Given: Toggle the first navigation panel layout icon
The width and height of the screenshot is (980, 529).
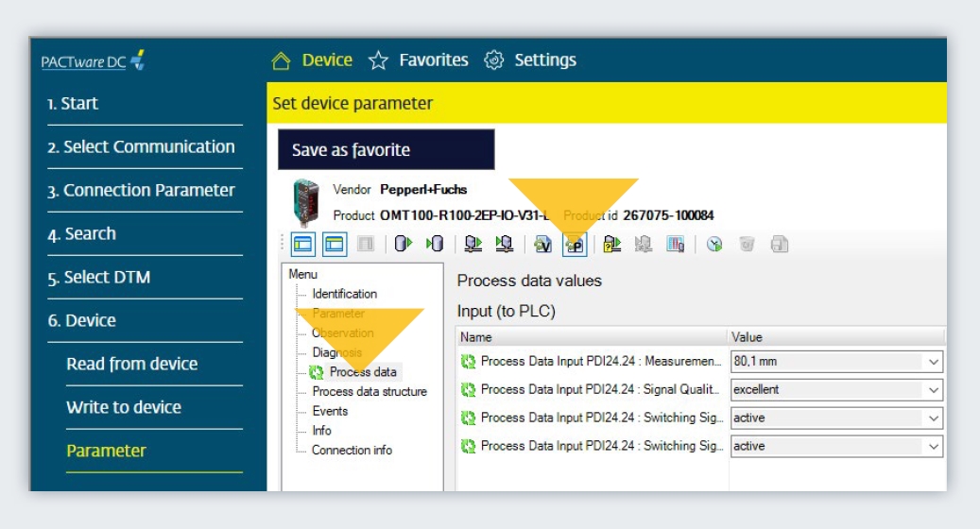Looking at the screenshot, I should pos(303,245).
